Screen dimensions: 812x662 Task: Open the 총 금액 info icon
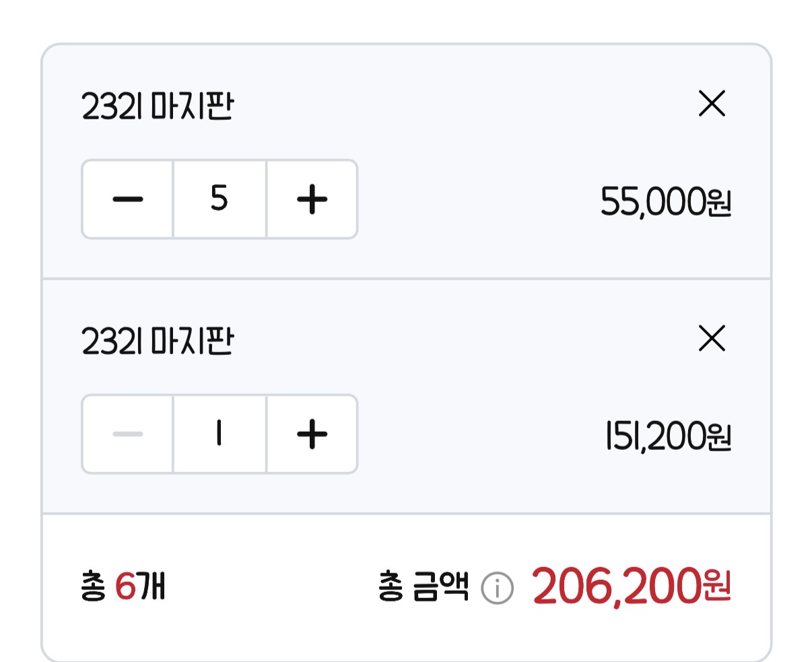tap(497, 589)
